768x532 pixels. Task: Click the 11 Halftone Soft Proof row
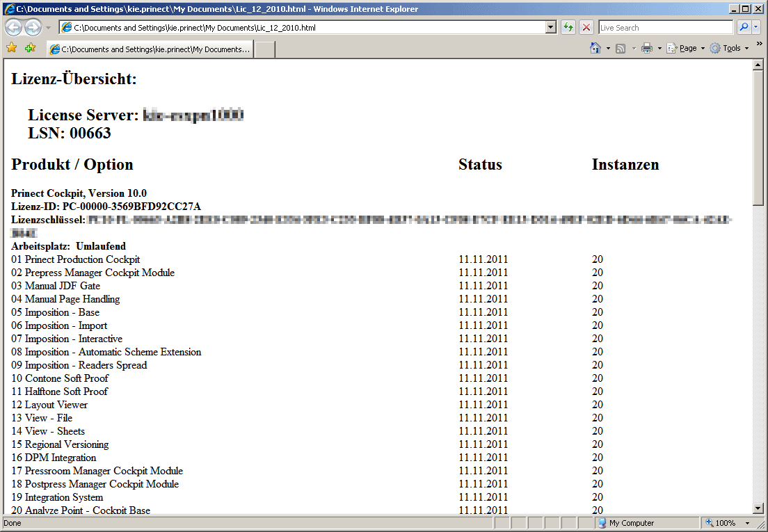pyautogui.click(x=60, y=391)
